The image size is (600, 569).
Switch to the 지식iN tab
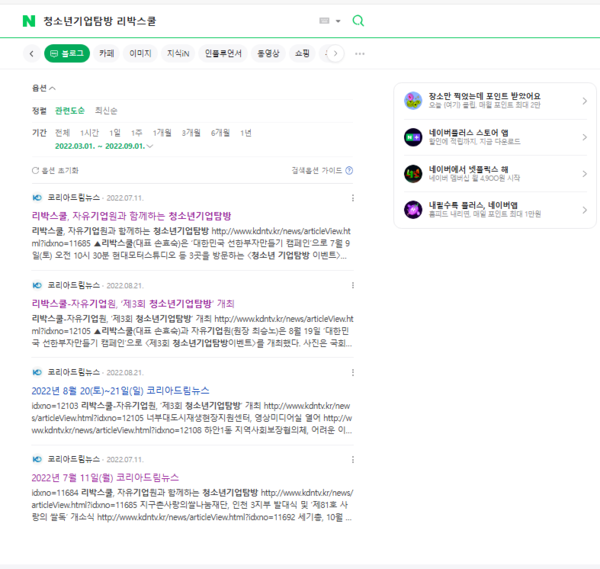(x=178, y=54)
